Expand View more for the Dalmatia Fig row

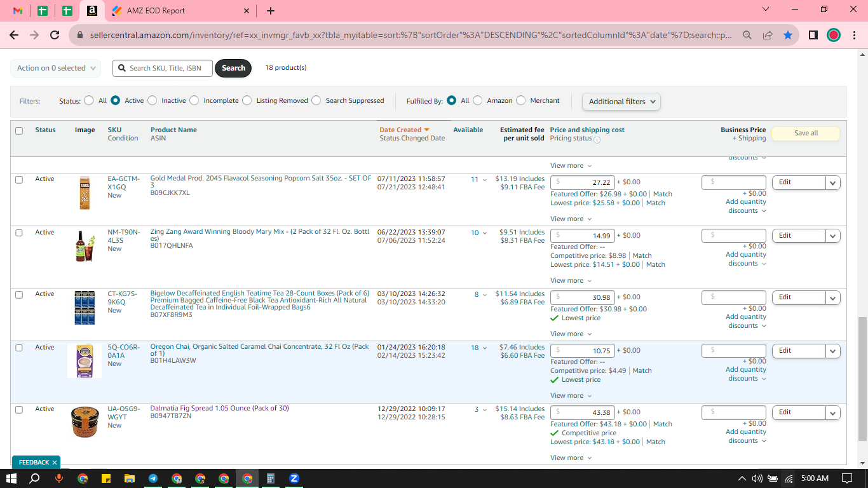pyautogui.click(x=571, y=457)
